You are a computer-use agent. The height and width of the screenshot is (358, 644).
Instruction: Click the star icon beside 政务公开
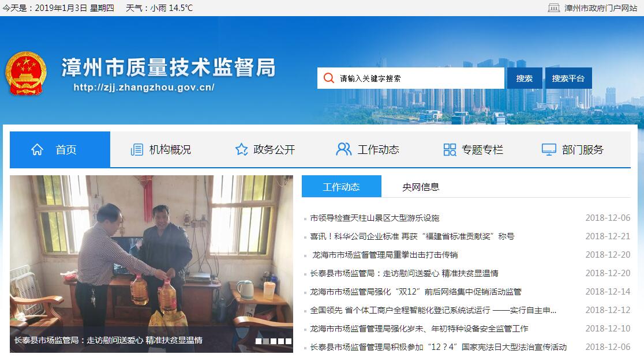(x=241, y=149)
